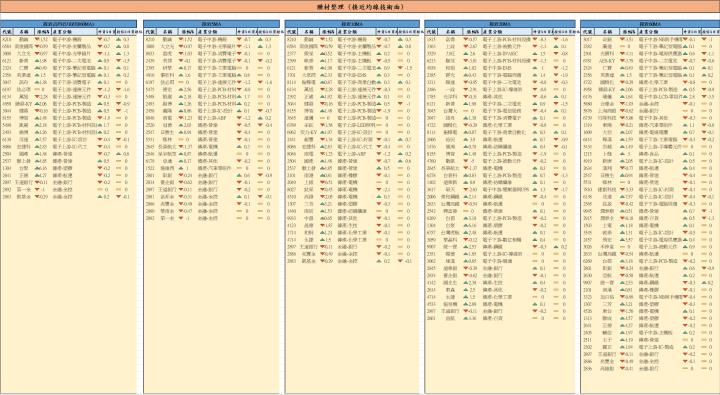Click the 產業分類 header in the fourth table
The image size is (720, 395).
pyautogui.click(x=506, y=32)
